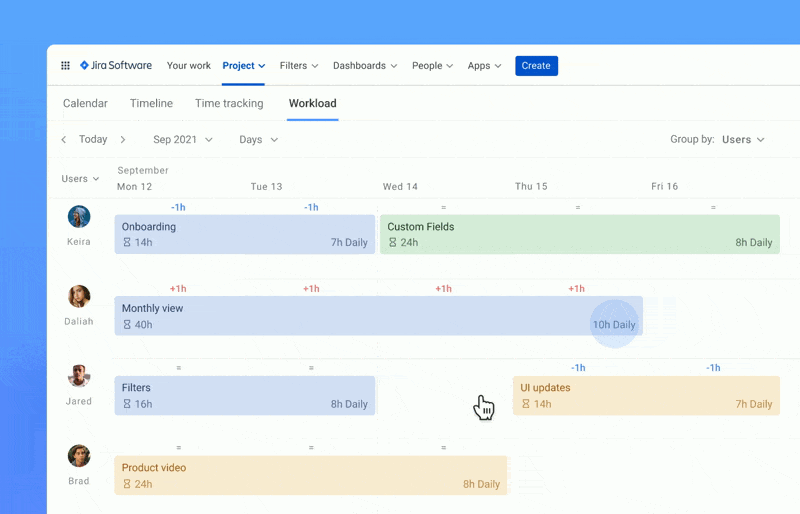The height and width of the screenshot is (514, 800).
Task: Click the Create button
Action: pyautogui.click(x=536, y=66)
